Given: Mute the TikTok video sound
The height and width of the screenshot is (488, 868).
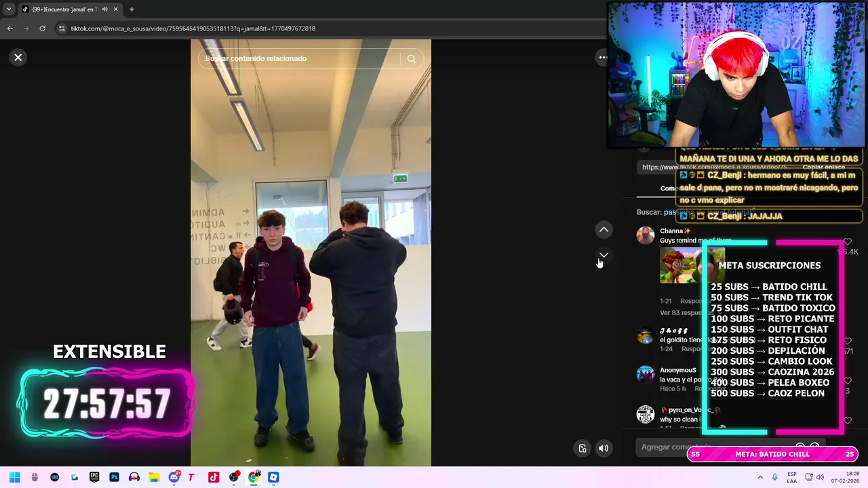Looking at the screenshot, I should pyautogui.click(x=604, y=448).
